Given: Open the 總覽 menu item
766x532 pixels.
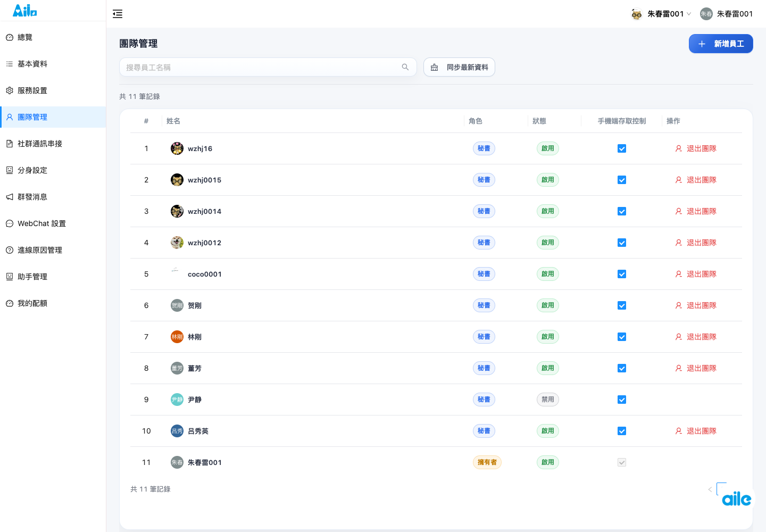Looking at the screenshot, I should [53, 37].
